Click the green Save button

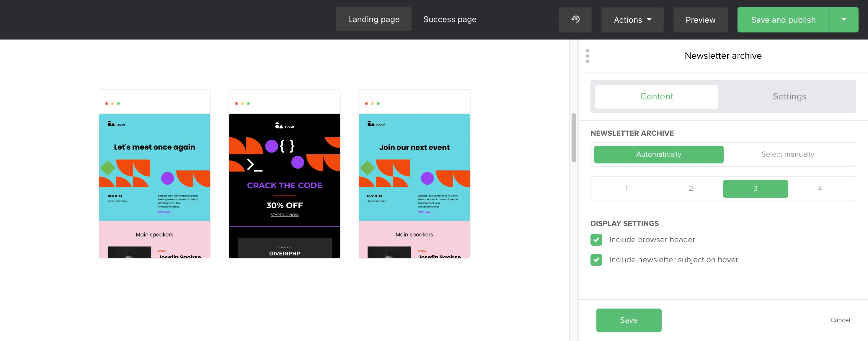point(629,320)
